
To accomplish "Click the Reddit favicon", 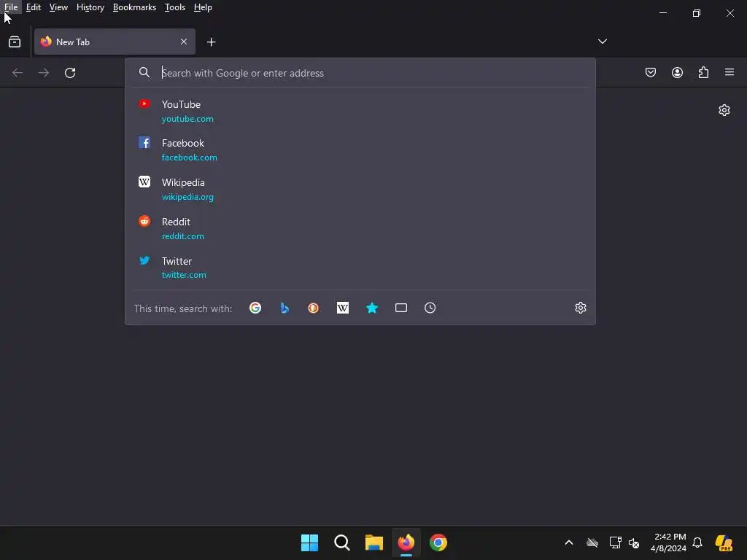I will (x=144, y=221).
